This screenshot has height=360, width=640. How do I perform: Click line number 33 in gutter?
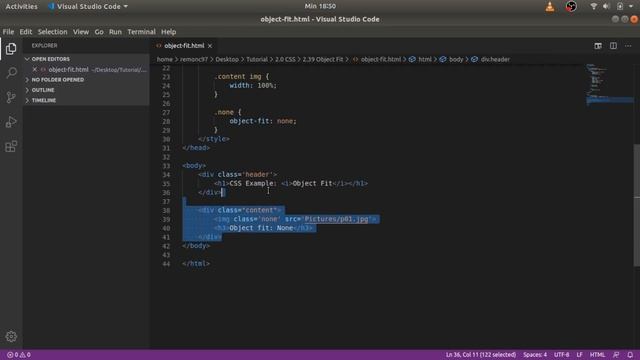point(166,166)
